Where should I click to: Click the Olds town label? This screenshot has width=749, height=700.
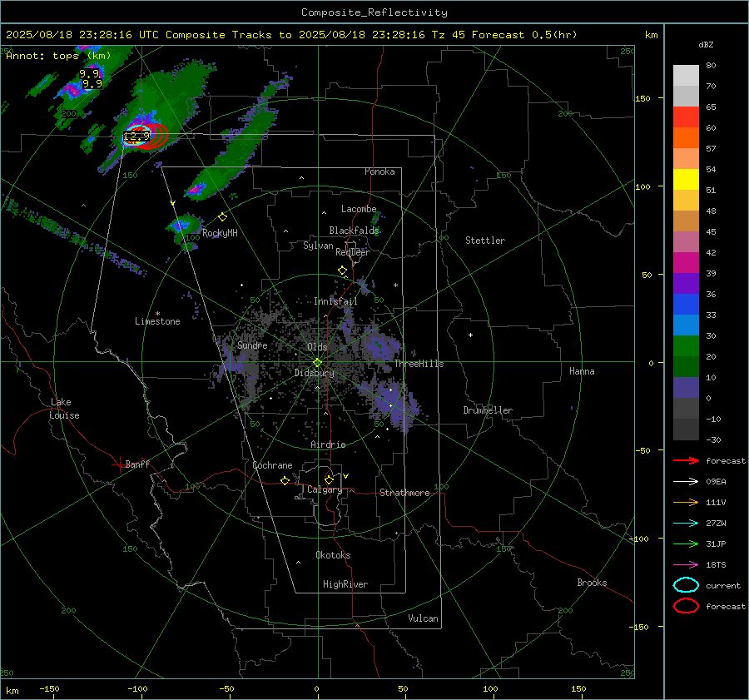[x=317, y=347]
